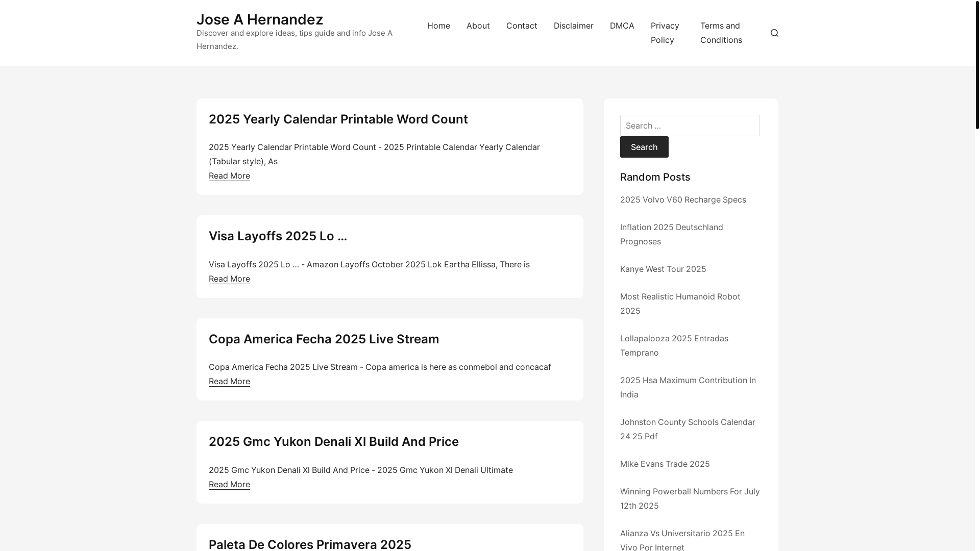Open the DMCA page
The width and height of the screenshot is (980, 551).
[x=622, y=26]
